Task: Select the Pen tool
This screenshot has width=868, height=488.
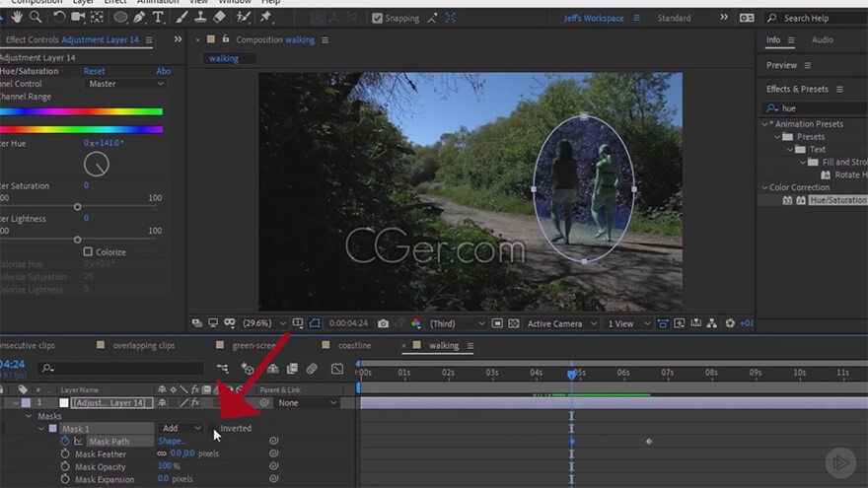Action: 139,18
